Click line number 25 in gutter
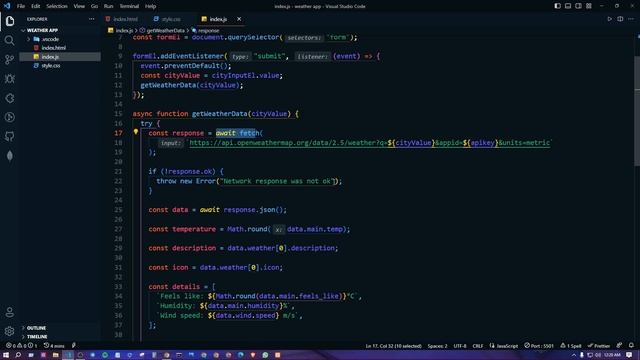The image size is (640, 360). tap(118, 210)
